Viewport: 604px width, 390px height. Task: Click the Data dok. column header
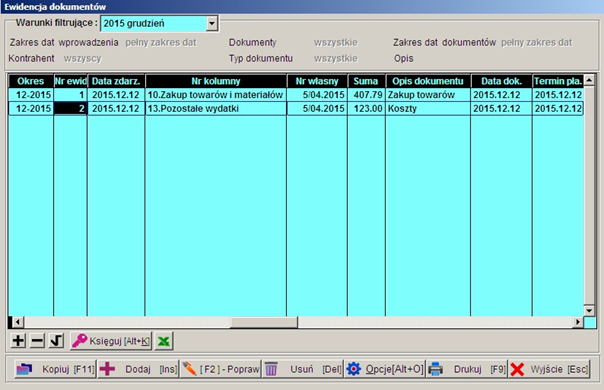pyautogui.click(x=501, y=81)
